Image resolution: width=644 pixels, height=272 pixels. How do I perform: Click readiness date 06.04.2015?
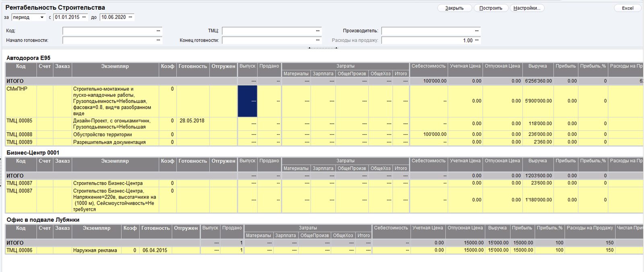click(155, 250)
